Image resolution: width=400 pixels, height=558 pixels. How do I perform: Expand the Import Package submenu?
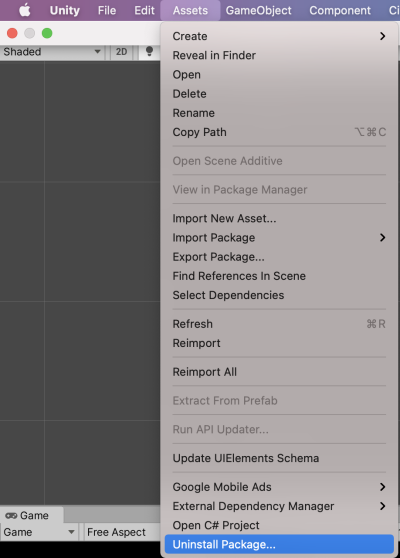click(279, 238)
